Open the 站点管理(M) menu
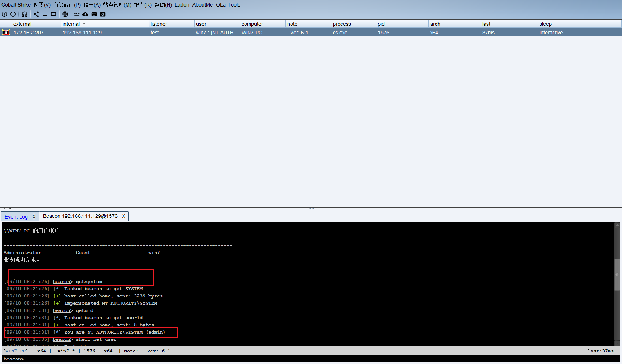The height and width of the screenshot is (364, 622). (117, 5)
